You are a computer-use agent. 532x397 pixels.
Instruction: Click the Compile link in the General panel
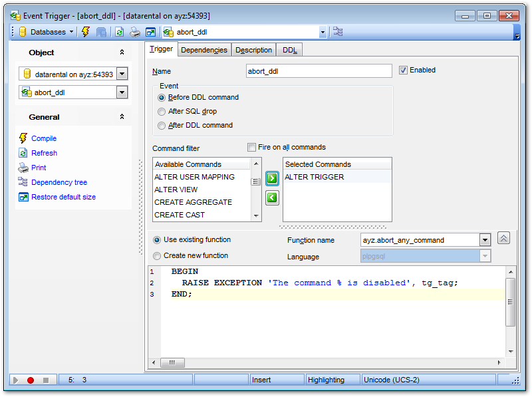click(41, 138)
